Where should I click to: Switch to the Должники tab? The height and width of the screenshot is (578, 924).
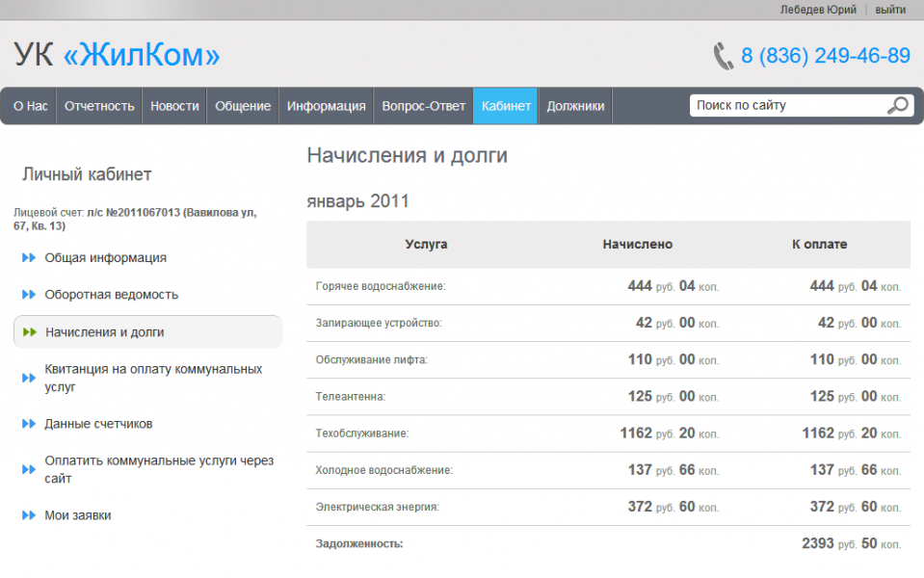[x=575, y=106]
